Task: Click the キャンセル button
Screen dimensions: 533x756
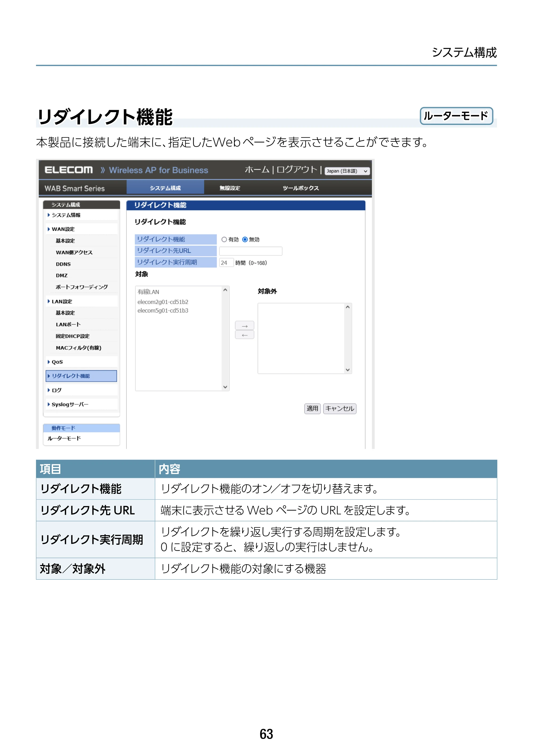Action: [x=340, y=408]
